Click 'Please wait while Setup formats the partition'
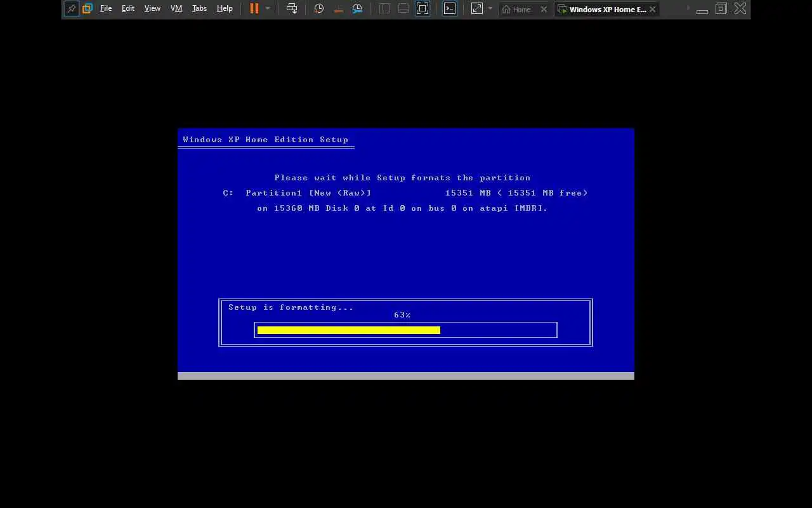812x508 pixels. click(x=402, y=178)
